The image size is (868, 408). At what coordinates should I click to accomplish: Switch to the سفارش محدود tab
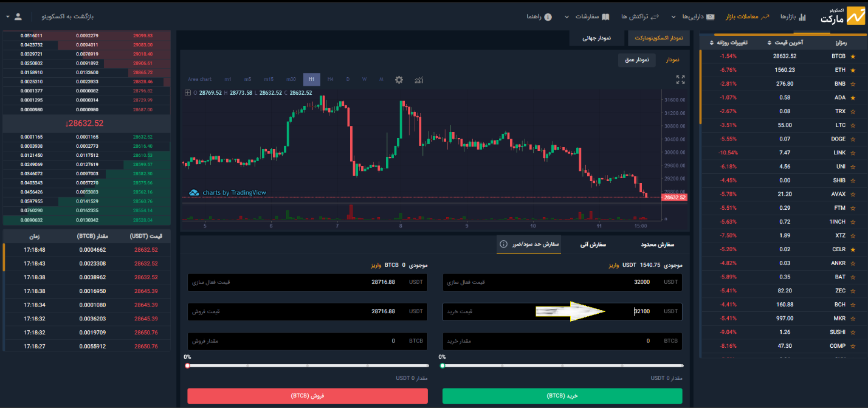[657, 244]
